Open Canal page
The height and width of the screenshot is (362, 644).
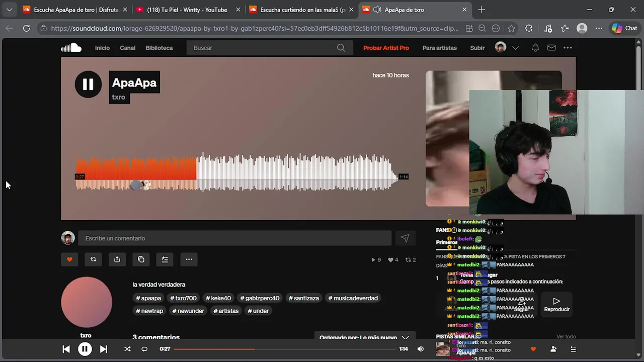coord(128,48)
